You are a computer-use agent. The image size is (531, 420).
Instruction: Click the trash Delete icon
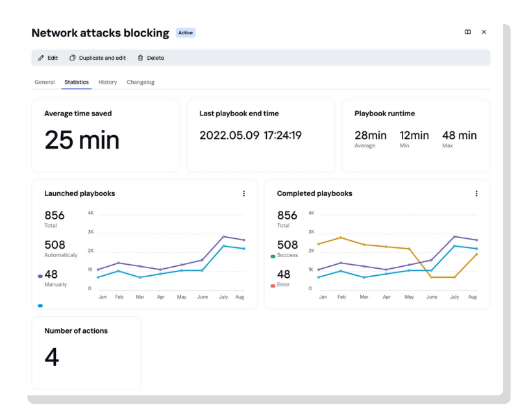click(140, 58)
